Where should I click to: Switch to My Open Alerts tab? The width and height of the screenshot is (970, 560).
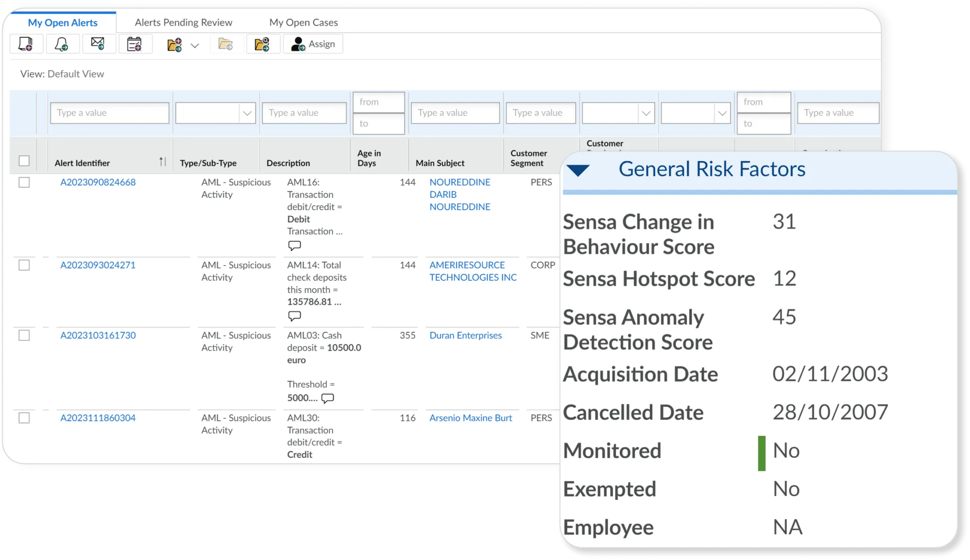tap(63, 22)
